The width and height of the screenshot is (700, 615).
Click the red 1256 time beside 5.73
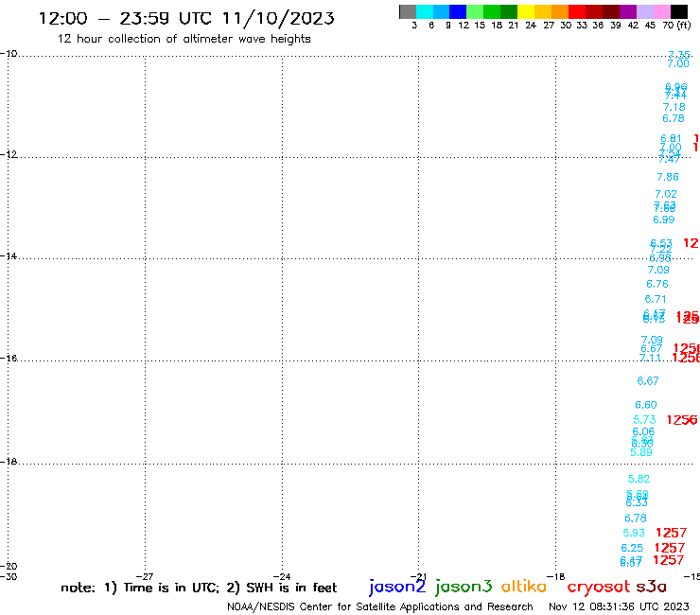click(682, 420)
